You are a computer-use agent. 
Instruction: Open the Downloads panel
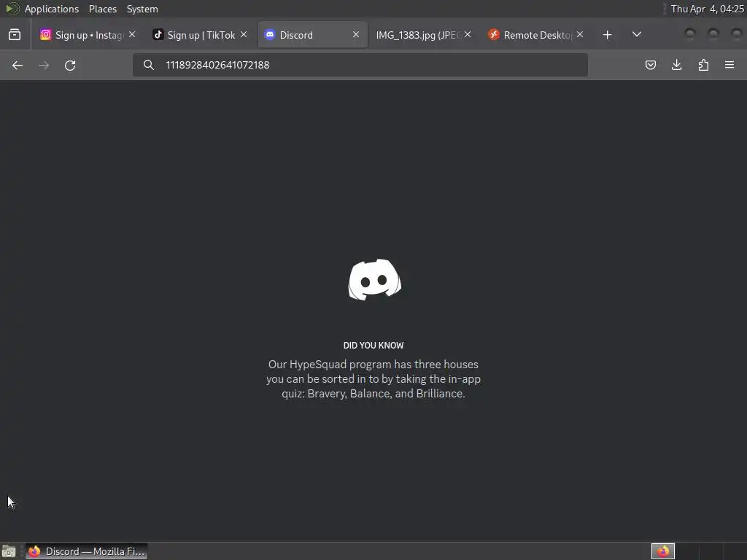676,65
